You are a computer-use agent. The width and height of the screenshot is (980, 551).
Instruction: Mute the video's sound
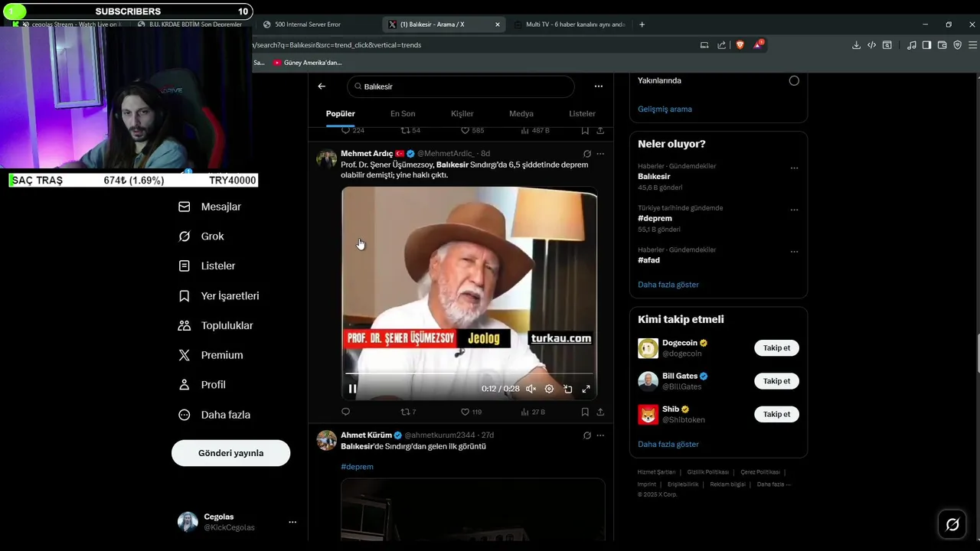pyautogui.click(x=531, y=389)
